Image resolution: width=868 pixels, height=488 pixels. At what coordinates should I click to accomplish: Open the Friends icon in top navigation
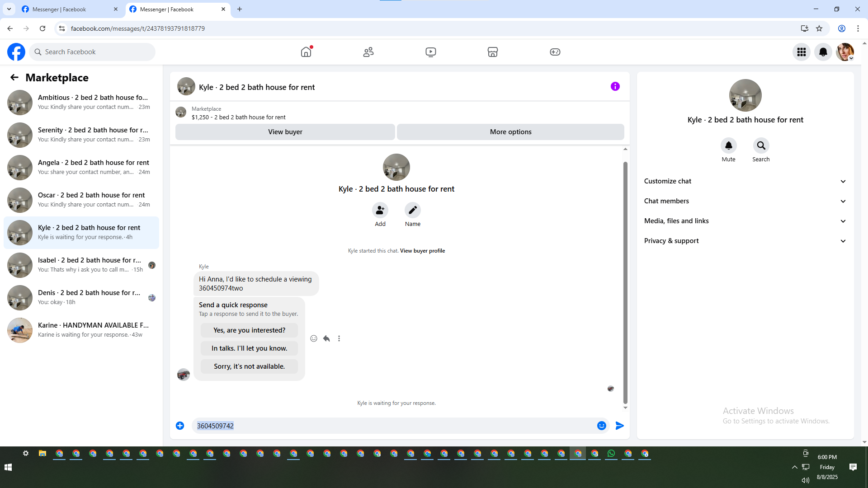pos(368,52)
